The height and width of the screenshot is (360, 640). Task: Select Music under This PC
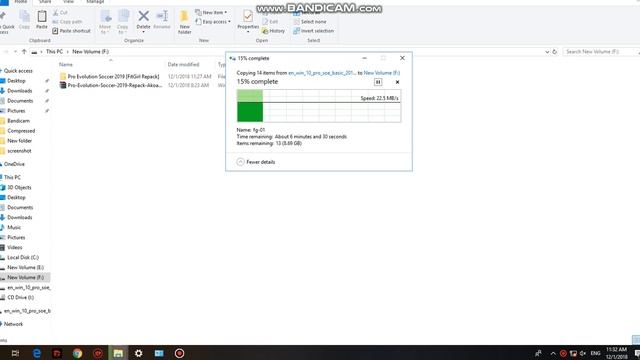coord(14,227)
